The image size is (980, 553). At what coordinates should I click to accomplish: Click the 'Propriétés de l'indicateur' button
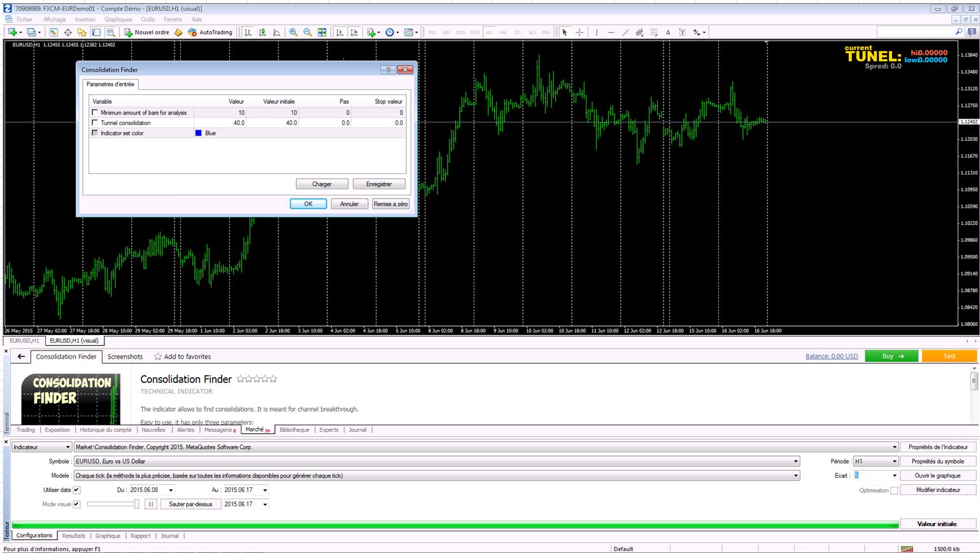click(938, 447)
